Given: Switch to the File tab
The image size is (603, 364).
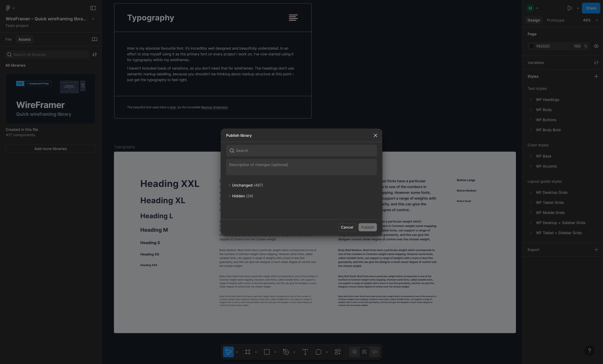Looking at the screenshot, I should click(x=8, y=39).
